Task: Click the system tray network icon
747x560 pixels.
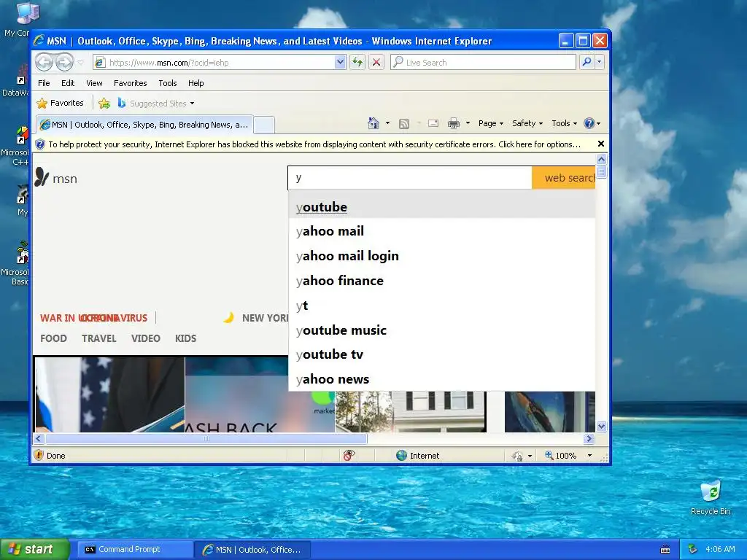Action: click(x=692, y=549)
